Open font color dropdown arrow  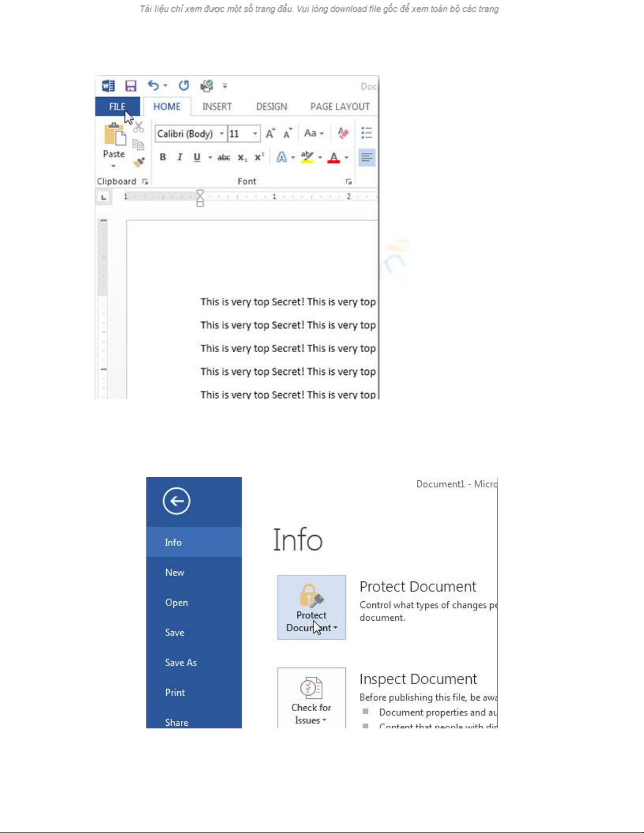point(346,158)
